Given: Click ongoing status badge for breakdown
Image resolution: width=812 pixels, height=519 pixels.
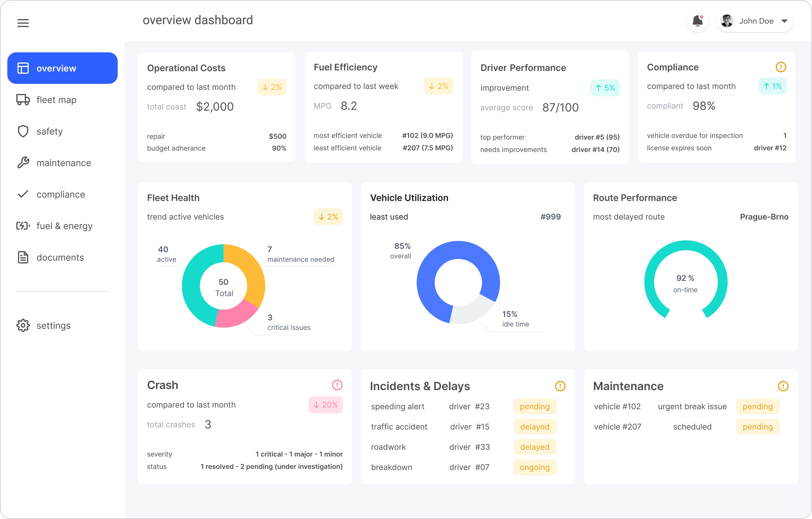Looking at the screenshot, I should pyautogui.click(x=534, y=467).
